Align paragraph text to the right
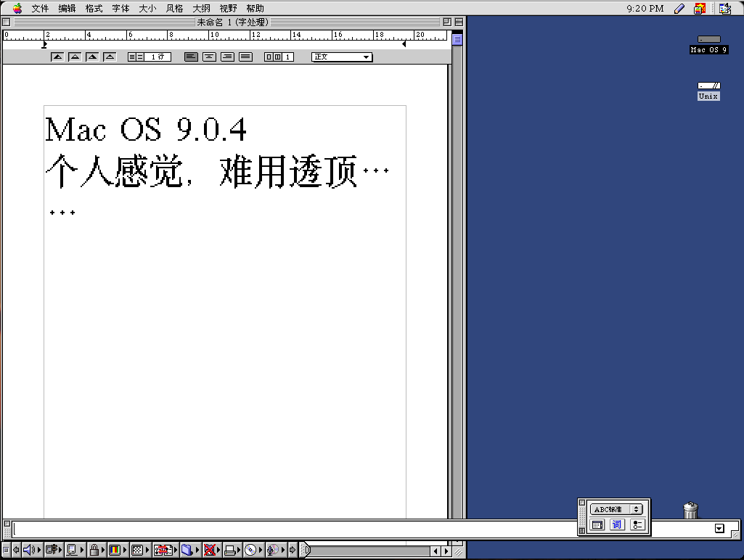This screenshot has height=560, width=744. [x=227, y=57]
